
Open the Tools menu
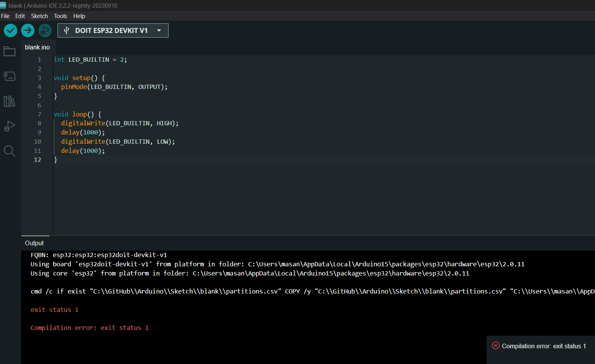[61, 16]
